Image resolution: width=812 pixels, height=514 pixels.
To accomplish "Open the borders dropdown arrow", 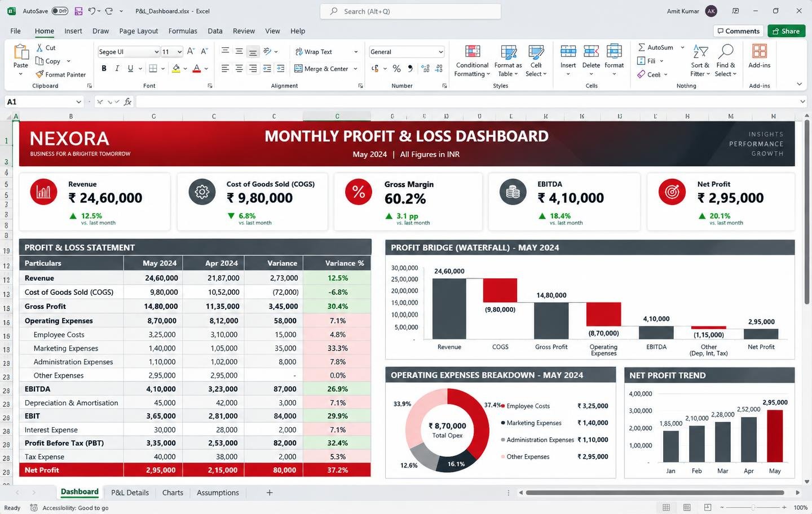I will pos(162,69).
